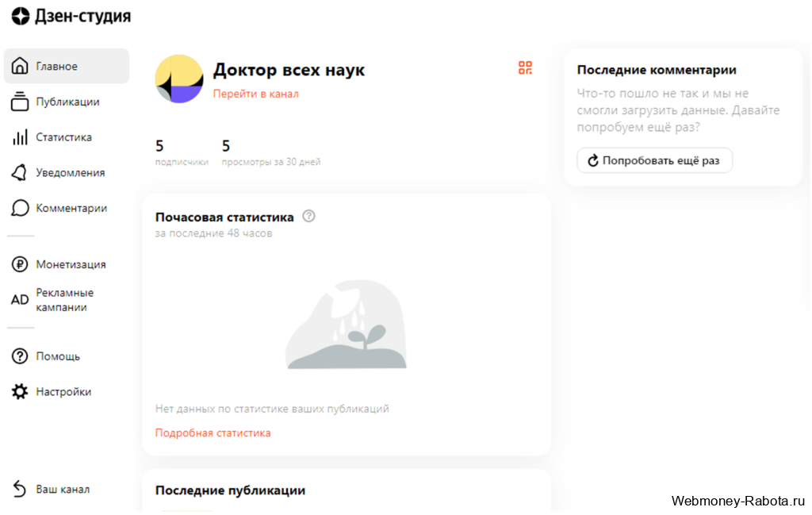Click the speech bubble icon beside Комментарии
This screenshot has width=812, height=515.
pos(20,208)
